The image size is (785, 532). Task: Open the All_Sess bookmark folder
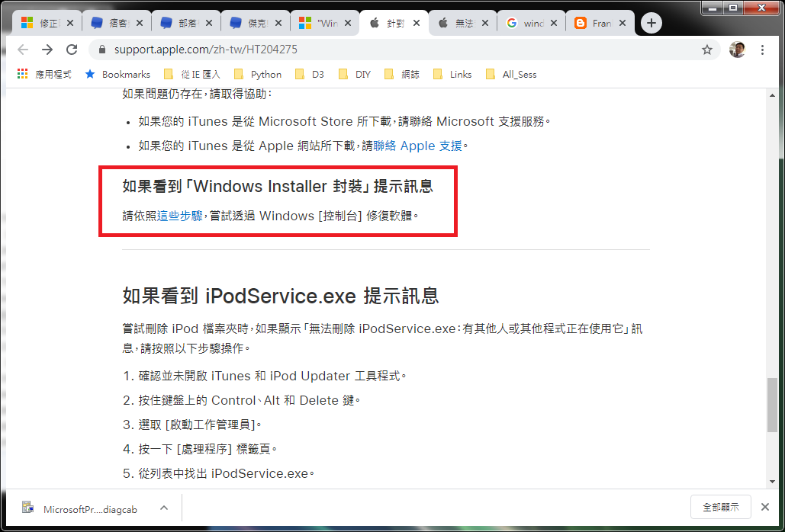pos(511,75)
